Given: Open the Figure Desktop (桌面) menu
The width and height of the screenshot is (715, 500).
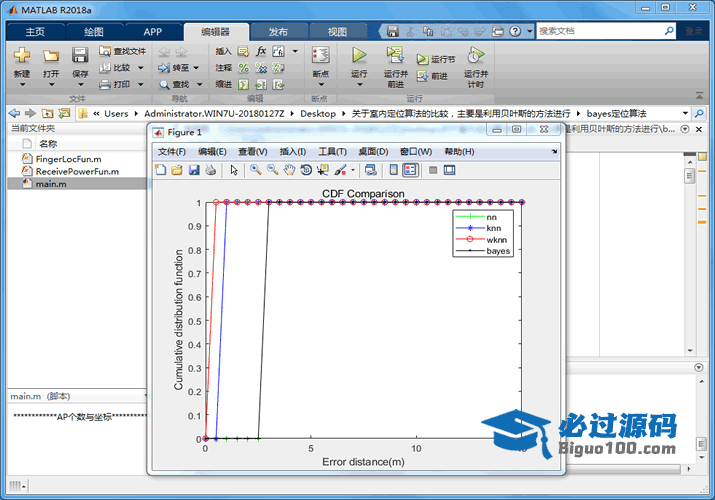Looking at the screenshot, I should (373, 152).
